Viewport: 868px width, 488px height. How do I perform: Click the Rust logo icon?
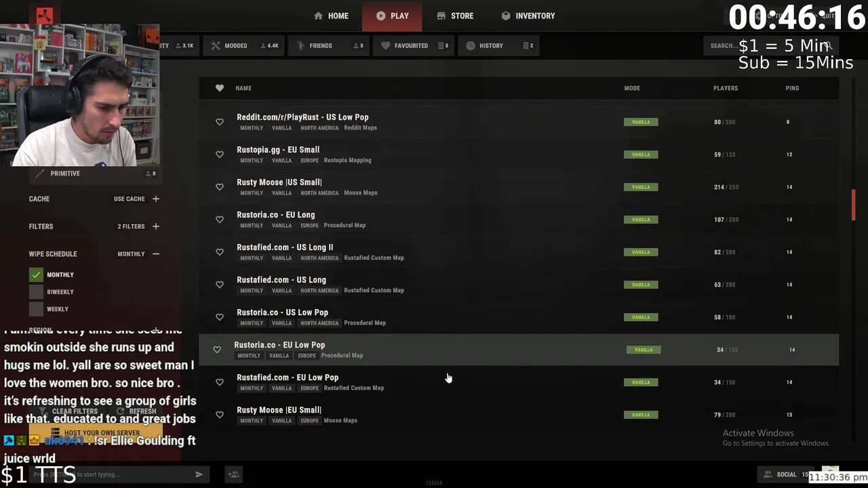(x=45, y=16)
